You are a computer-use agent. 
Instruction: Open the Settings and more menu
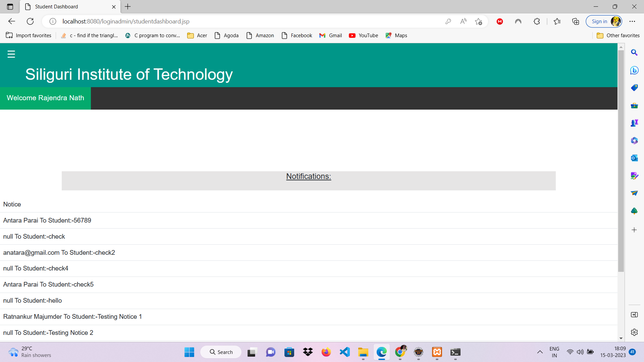[x=633, y=21]
